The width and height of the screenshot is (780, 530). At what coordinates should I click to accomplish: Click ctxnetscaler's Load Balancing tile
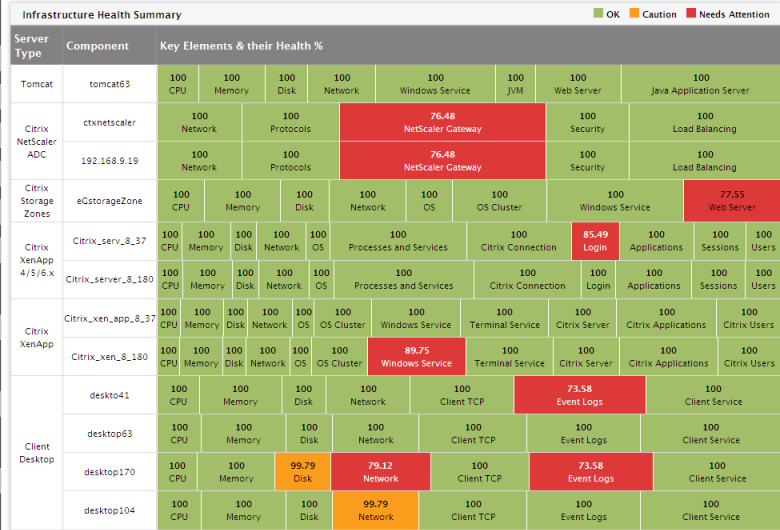pyautogui.click(x=704, y=122)
